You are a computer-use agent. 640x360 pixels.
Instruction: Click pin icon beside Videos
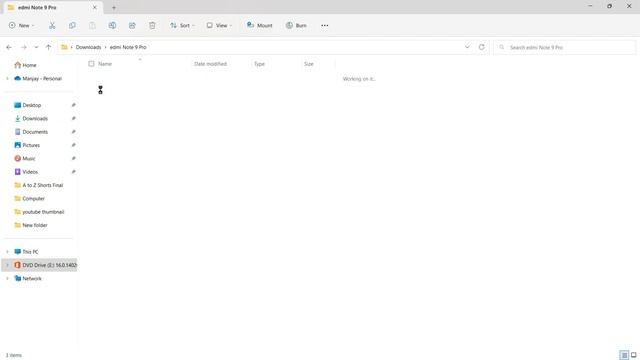click(x=73, y=172)
